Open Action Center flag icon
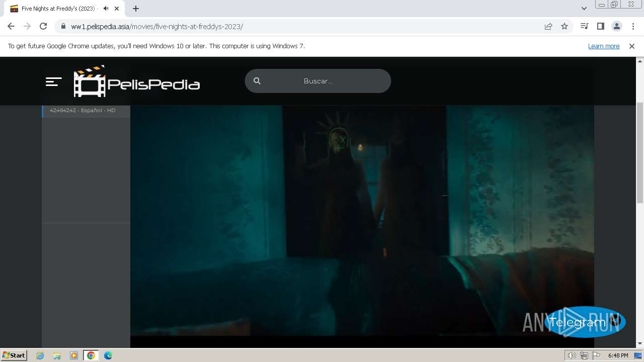The width and height of the screenshot is (644, 362). pyautogui.click(x=596, y=355)
